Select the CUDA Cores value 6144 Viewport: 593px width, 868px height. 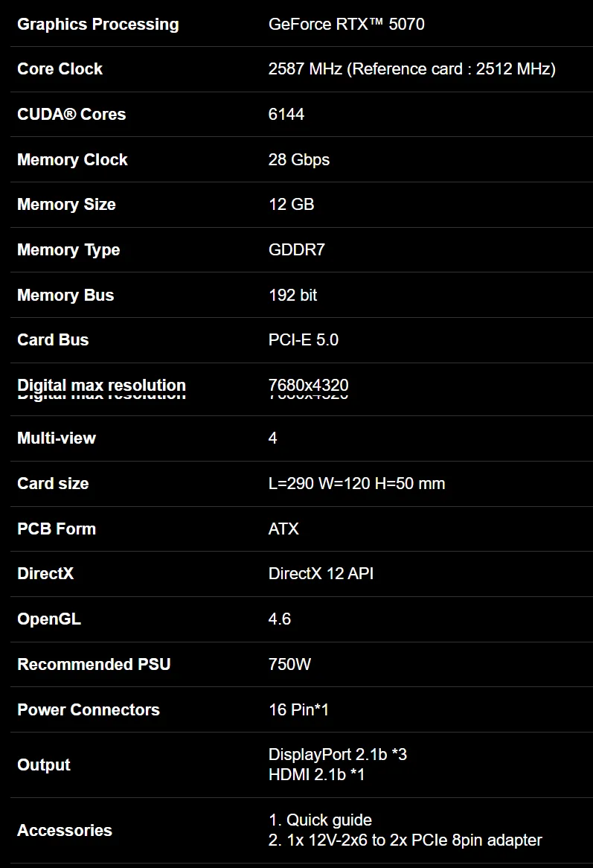286,114
